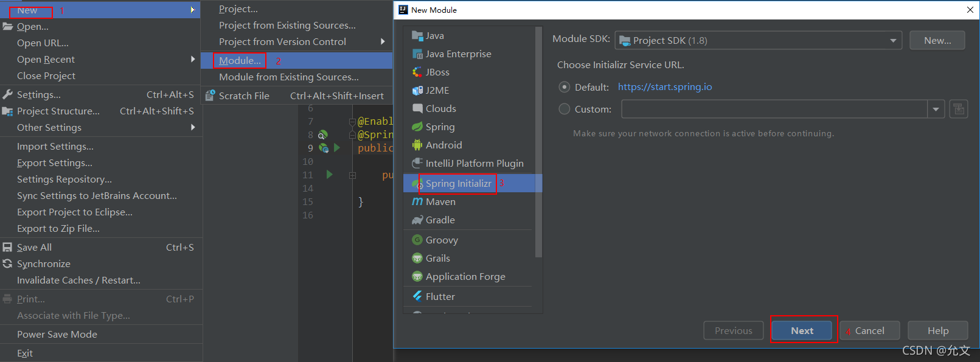Image resolution: width=980 pixels, height=362 pixels.
Task: Expand the New submenu arrow
Action: click(x=192, y=10)
